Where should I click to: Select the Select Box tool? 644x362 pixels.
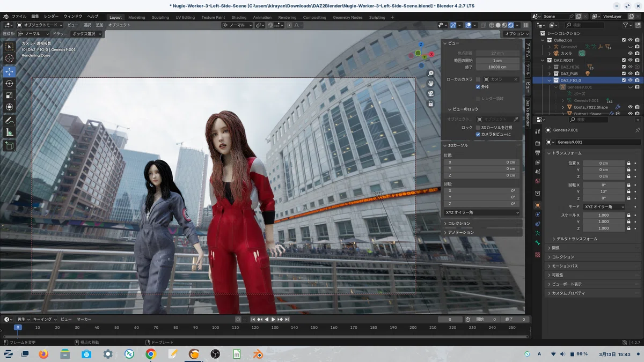click(x=9, y=47)
